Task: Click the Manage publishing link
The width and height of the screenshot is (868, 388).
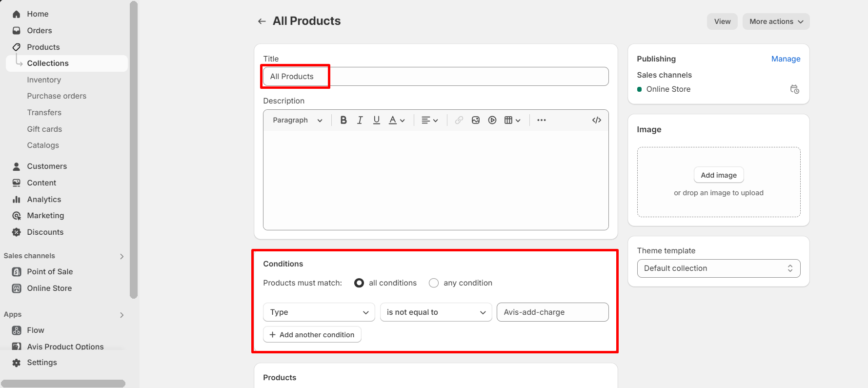Action: click(x=786, y=59)
